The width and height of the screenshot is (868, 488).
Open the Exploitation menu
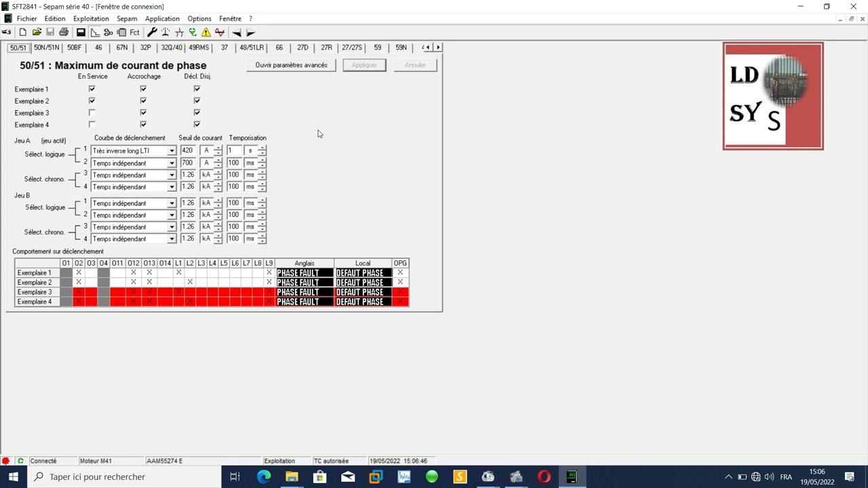(91, 18)
